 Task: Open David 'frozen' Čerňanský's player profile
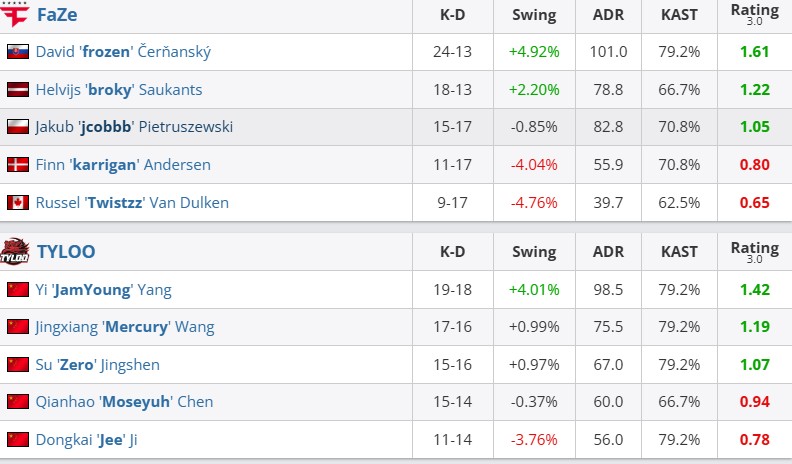click(x=123, y=52)
